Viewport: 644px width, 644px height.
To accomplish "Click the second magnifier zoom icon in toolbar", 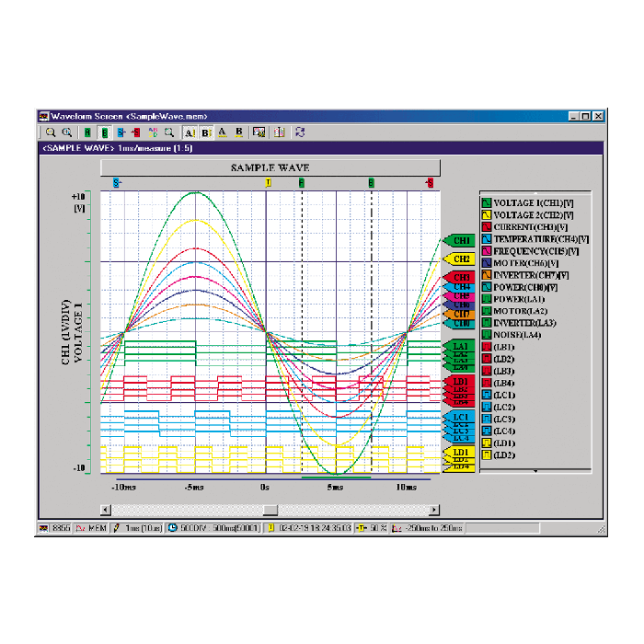I will pyautogui.click(x=67, y=132).
